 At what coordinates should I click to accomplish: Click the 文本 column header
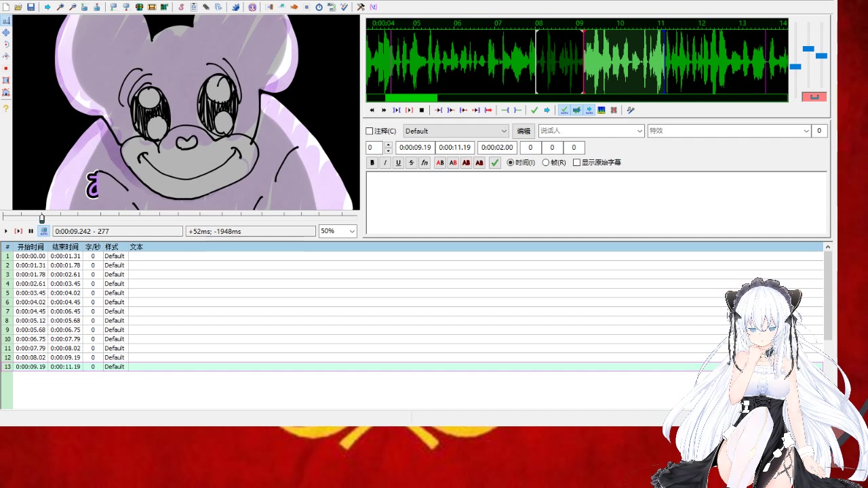136,247
